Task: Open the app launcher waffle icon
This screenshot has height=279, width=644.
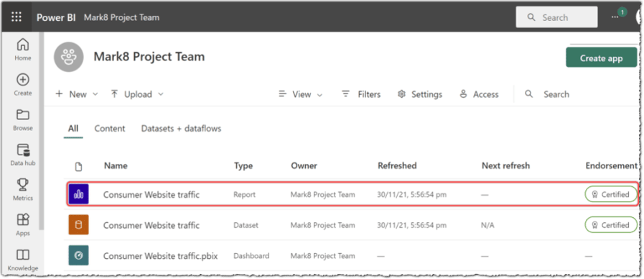Action: (16, 17)
